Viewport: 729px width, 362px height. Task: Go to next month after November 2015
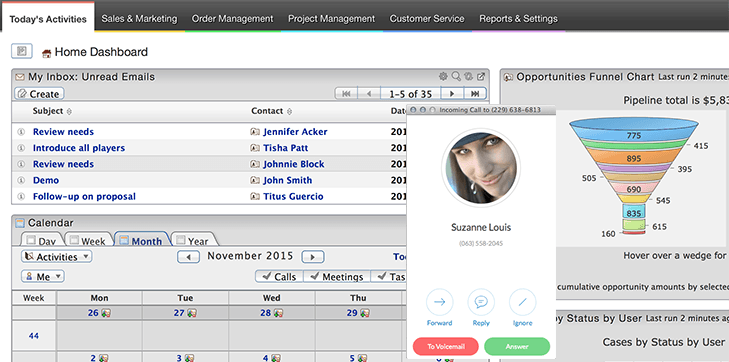[x=313, y=257]
